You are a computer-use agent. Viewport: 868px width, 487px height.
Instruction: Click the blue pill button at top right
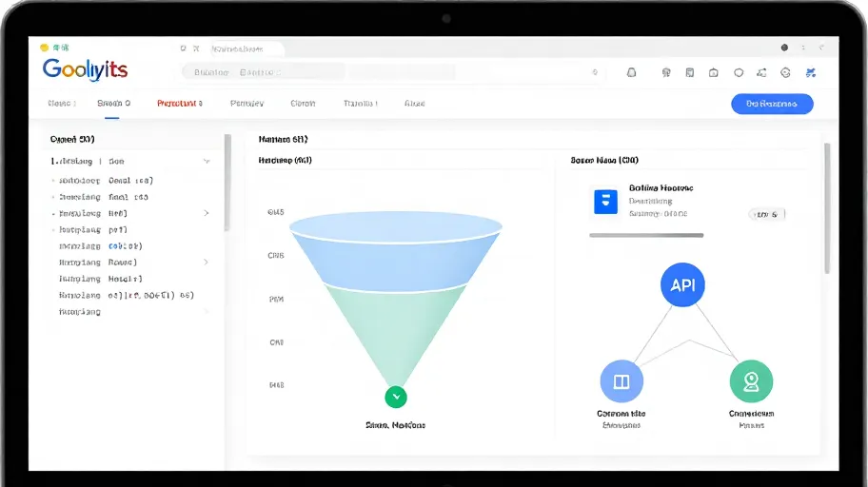[772, 104]
